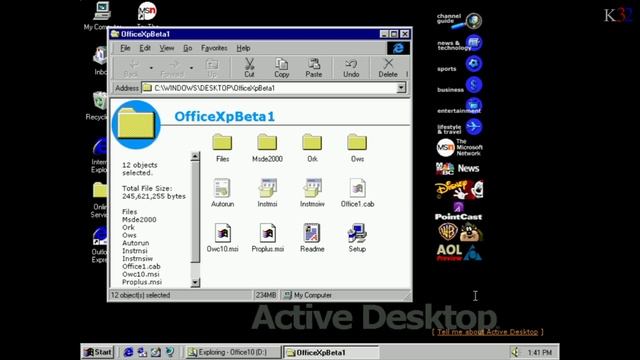Open the entertainment channel
The width and height of the screenshot is (640, 360).
459,107
